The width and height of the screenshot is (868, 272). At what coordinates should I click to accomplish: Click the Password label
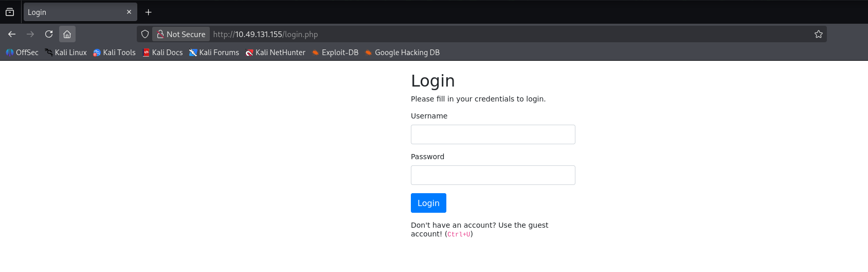(427, 157)
